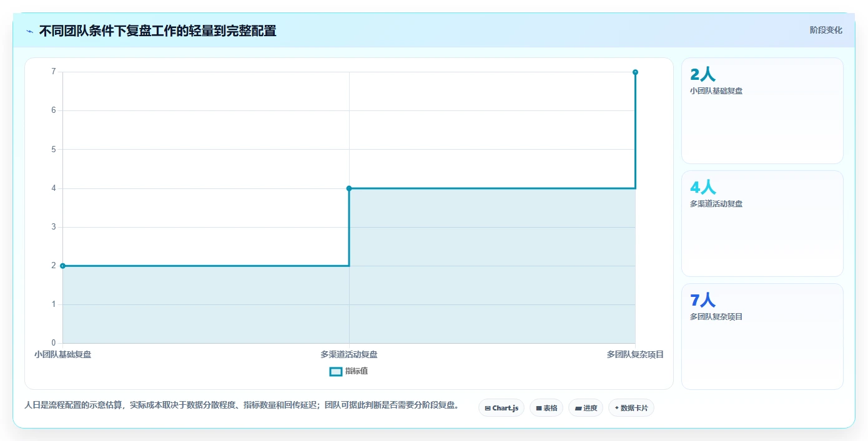Image resolution: width=868 pixels, height=441 pixels.
Task: Click the y-axis tick label 7
Action: tap(54, 72)
